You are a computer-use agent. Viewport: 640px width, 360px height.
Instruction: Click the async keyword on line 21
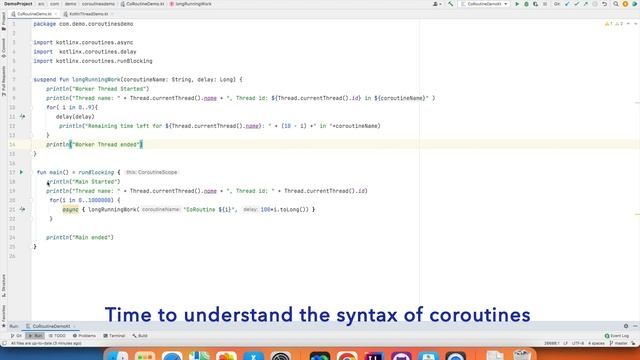coord(70,209)
